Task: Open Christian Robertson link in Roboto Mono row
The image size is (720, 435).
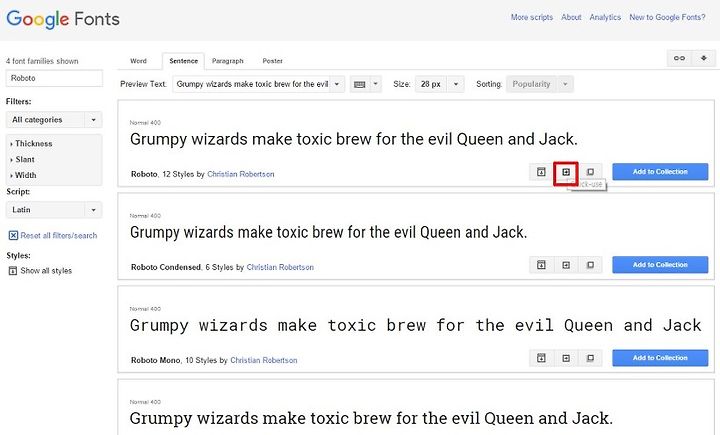Action: pyautogui.click(x=264, y=360)
